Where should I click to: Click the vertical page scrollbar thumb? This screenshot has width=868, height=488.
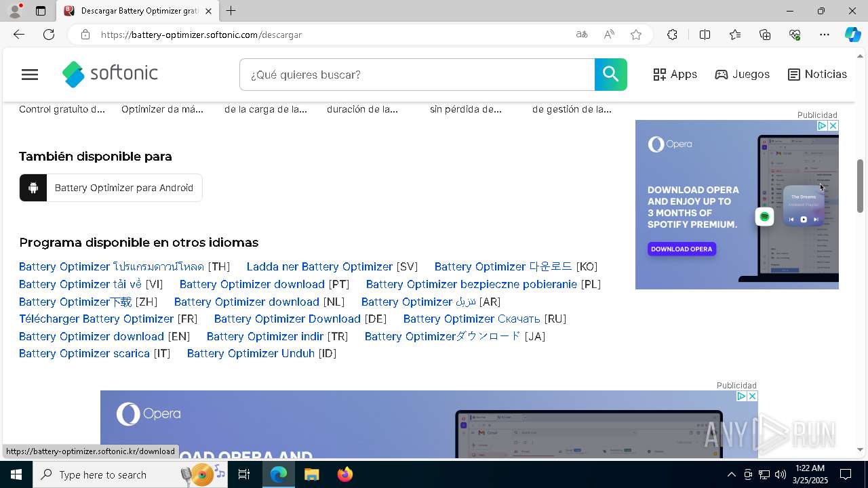coord(860,186)
